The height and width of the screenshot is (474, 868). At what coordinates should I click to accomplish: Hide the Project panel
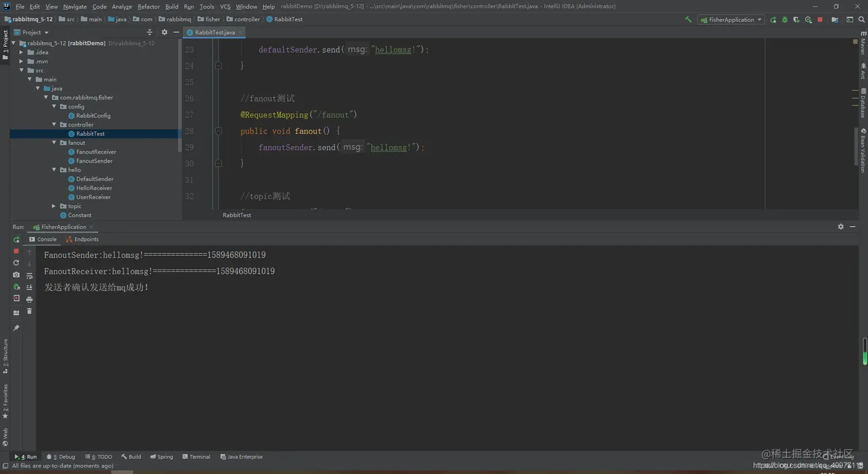click(x=176, y=32)
